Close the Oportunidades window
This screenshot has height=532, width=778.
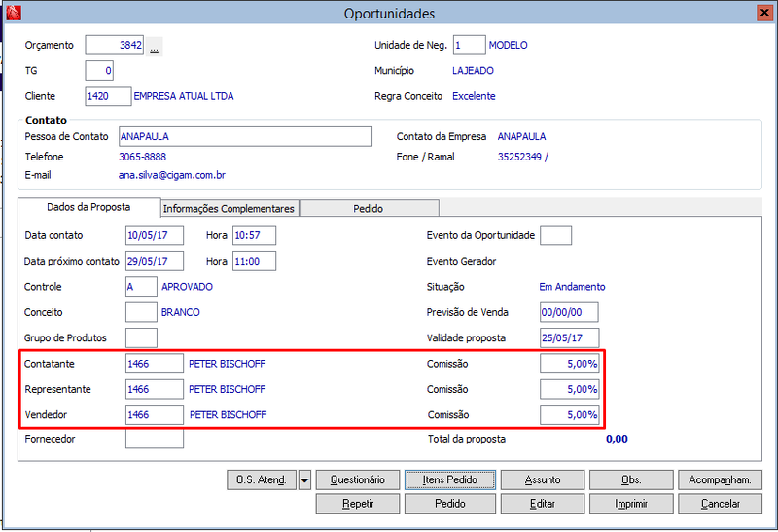(764, 13)
